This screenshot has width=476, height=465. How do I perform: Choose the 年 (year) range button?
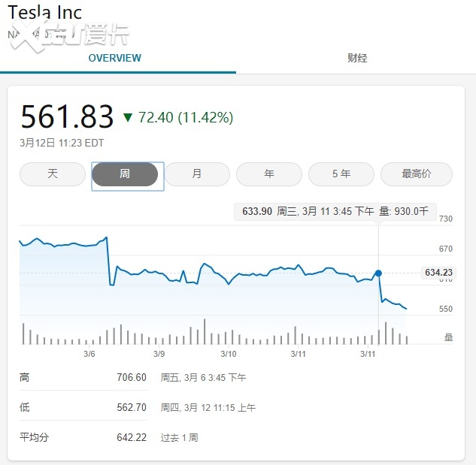pyautogui.click(x=269, y=174)
